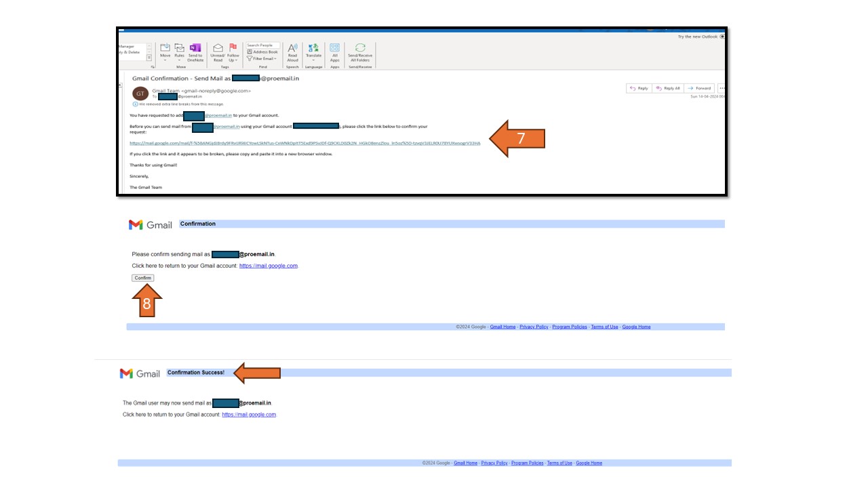Open the Address Book
Screen dimensions: 868x488
pyautogui.click(x=262, y=52)
